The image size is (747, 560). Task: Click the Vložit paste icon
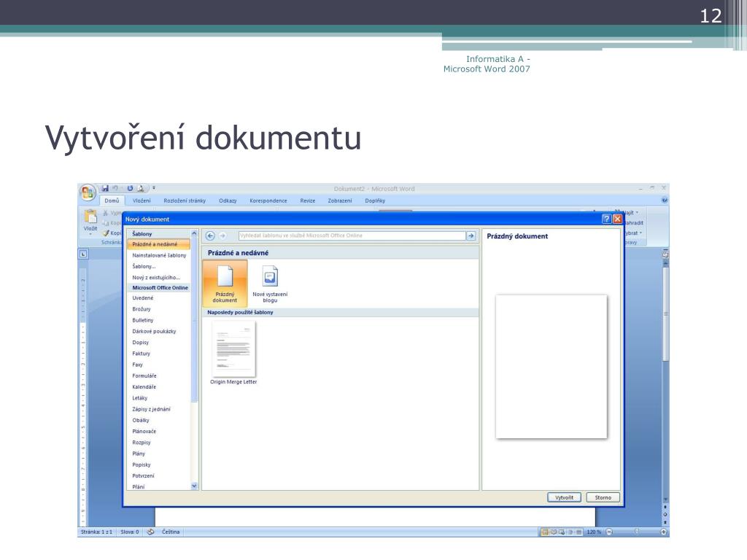pyautogui.click(x=90, y=216)
